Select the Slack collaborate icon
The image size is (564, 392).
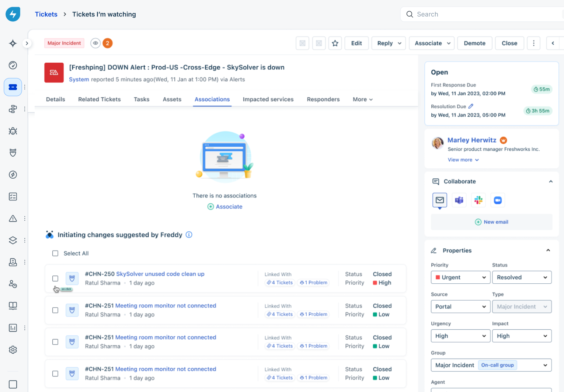coord(478,200)
